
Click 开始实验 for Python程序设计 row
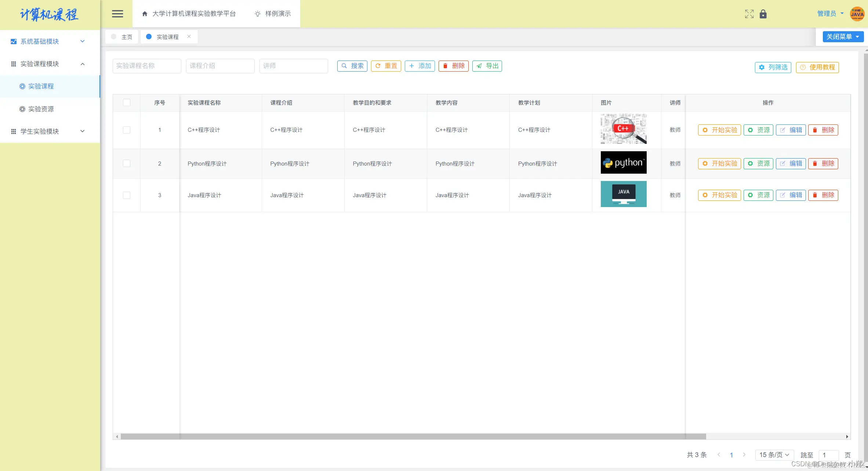click(x=719, y=163)
